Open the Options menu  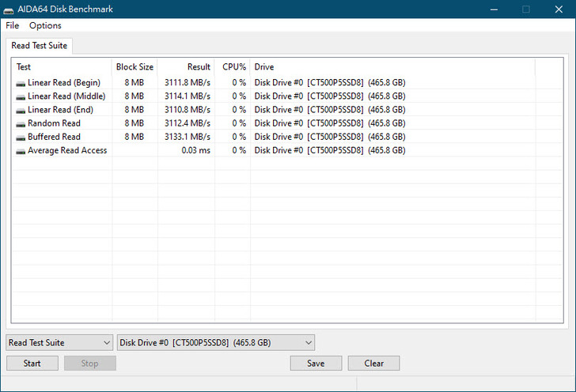click(x=45, y=25)
